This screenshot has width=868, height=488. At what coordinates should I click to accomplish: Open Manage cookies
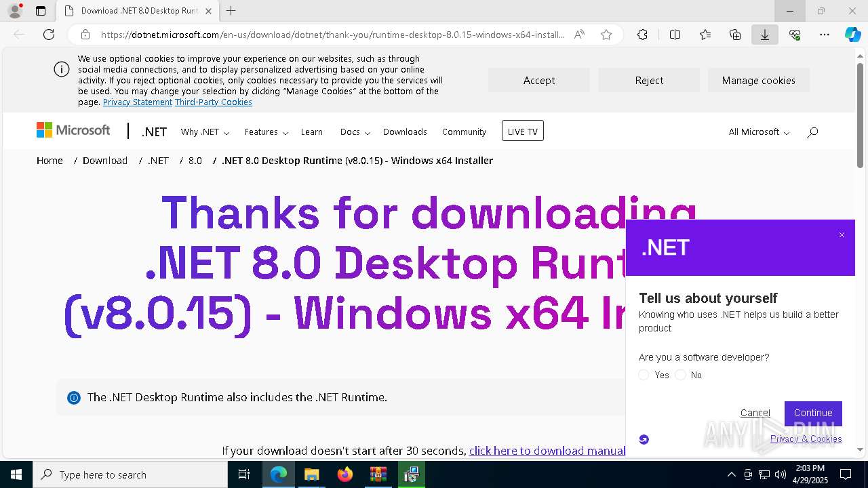tap(759, 80)
